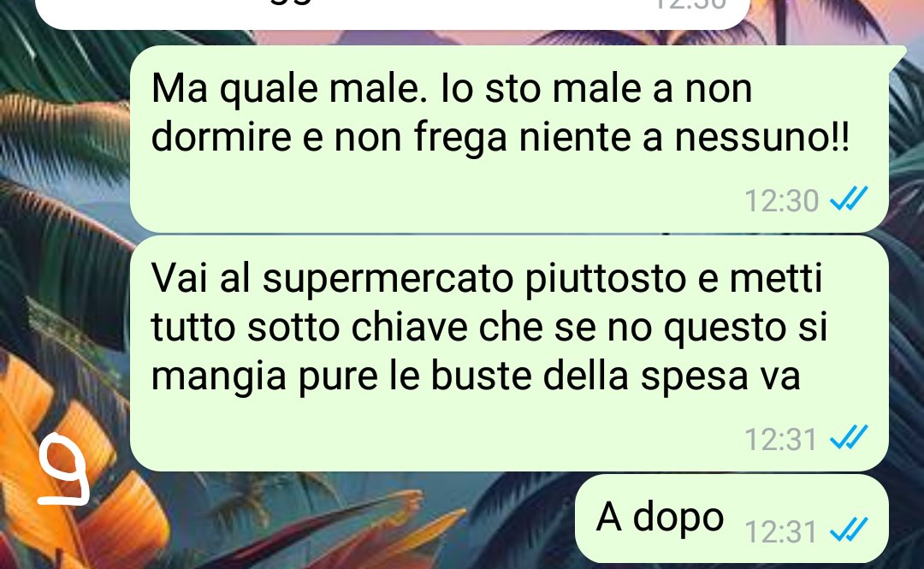Tap the partially visible white received message

tap(393, 15)
